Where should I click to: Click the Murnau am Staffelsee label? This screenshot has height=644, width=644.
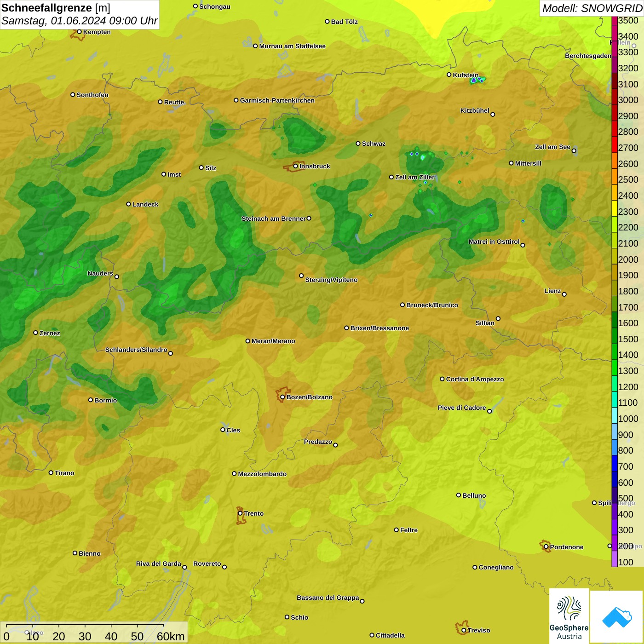pyautogui.click(x=292, y=46)
